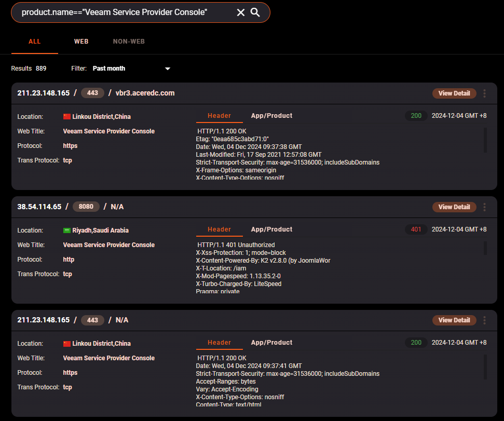Click the 8080 port badge

[x=86, y=206]
